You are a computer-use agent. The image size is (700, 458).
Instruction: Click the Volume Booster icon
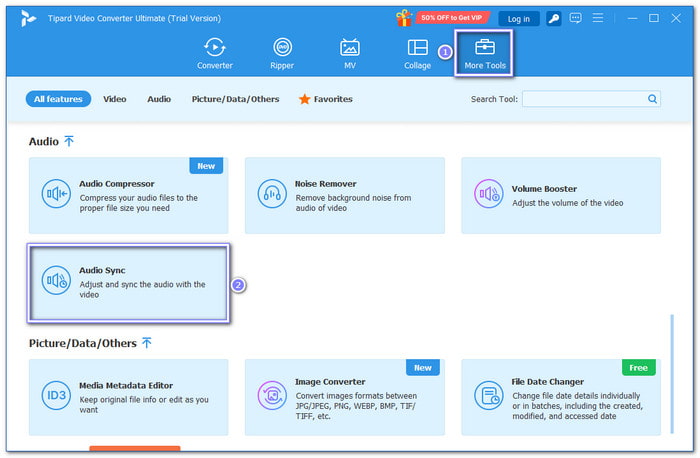(x=488, y=194)
